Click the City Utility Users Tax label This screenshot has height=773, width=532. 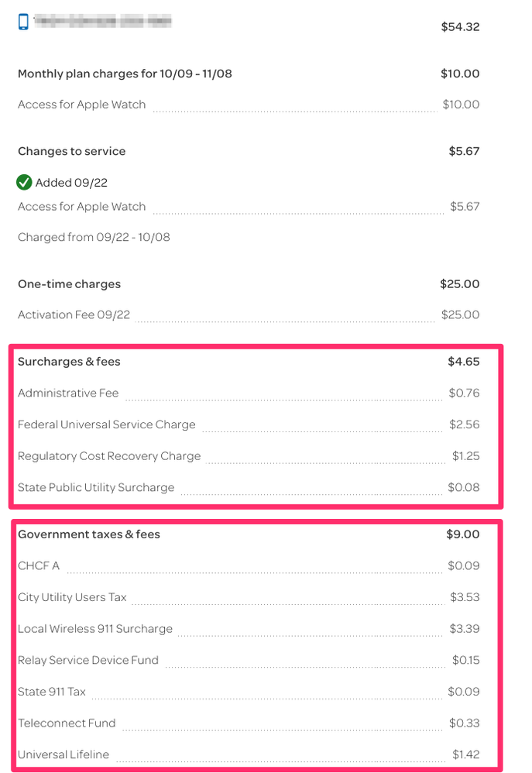[72, 597]
